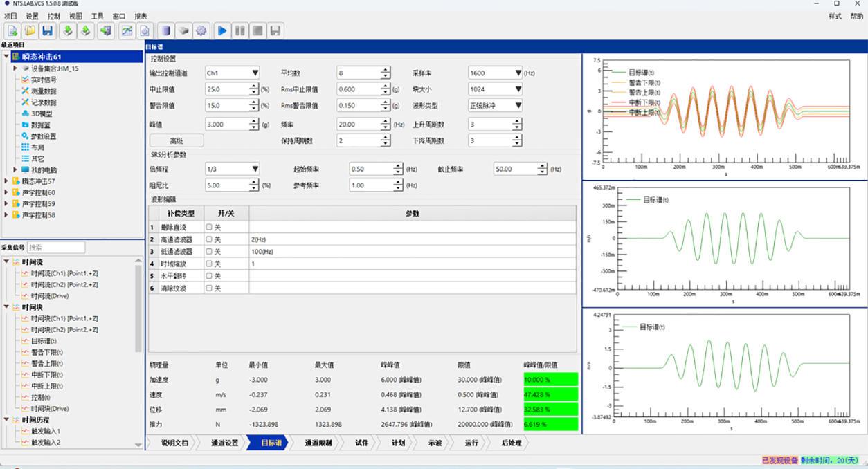Screen dimensions: 868x469
Task: Click the 高级 button
Action: point(177,140)
